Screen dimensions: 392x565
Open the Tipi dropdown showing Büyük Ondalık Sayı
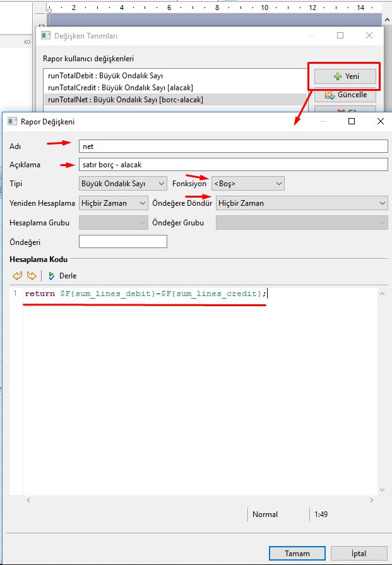pos(122,184)
